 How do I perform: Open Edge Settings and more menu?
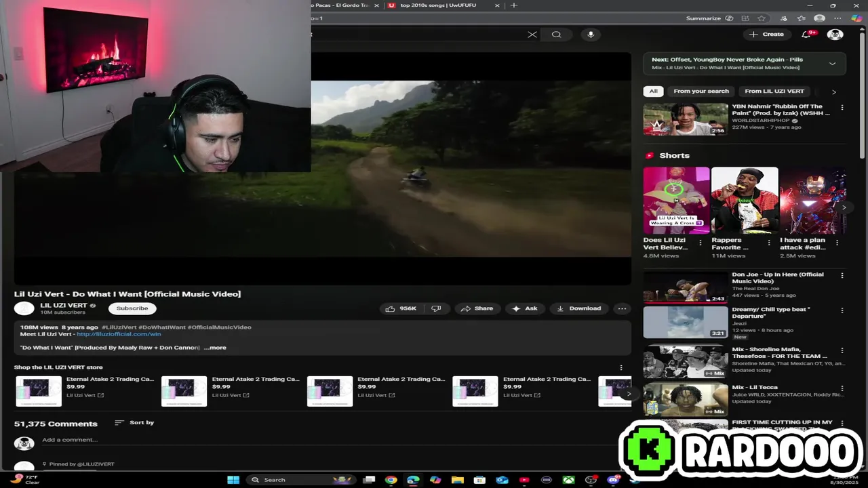pyautogui.click(x=837, y=18)
